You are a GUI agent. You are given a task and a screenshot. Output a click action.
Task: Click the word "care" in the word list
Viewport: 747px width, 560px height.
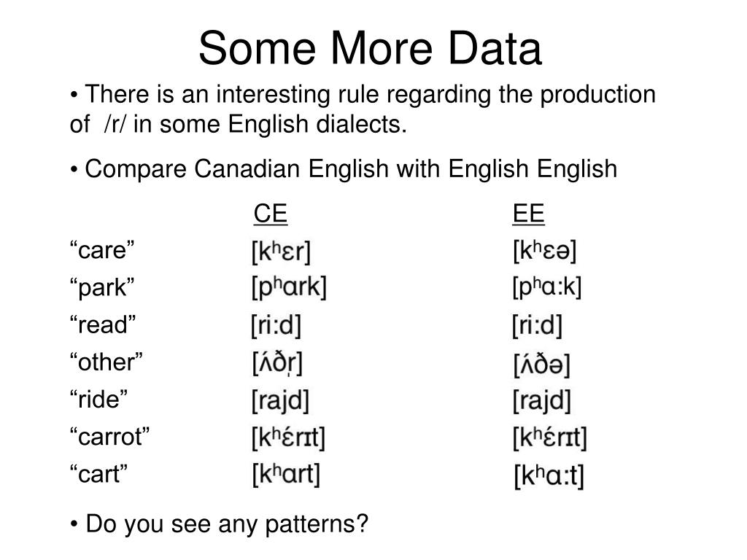point(102,250)
